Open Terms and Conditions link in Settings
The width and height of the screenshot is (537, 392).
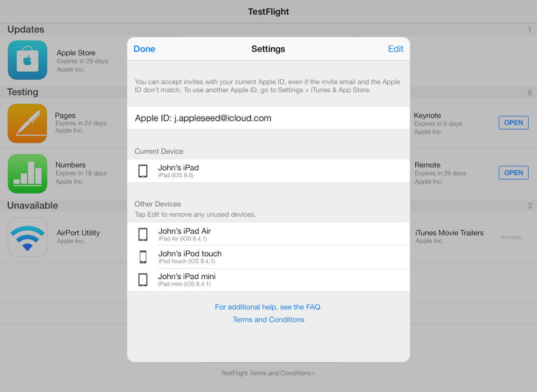[x=268, y=319]
